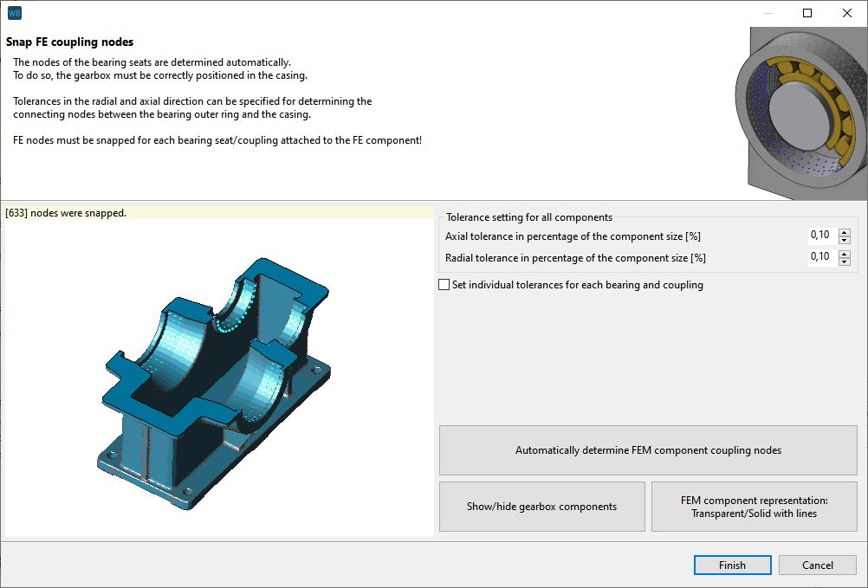Screen dimensions: 868x588
Task: Maximize the Snap FE coupling nodes window
Action: coord(806,13)
